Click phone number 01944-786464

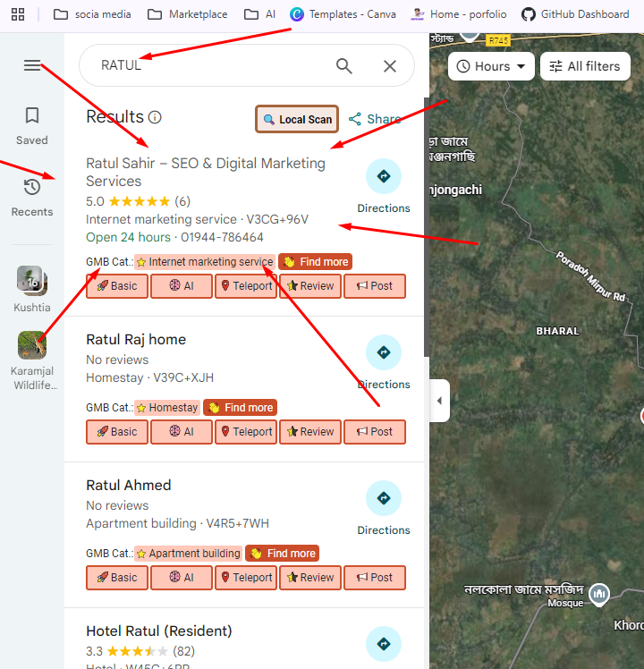(x=222, y=237)
